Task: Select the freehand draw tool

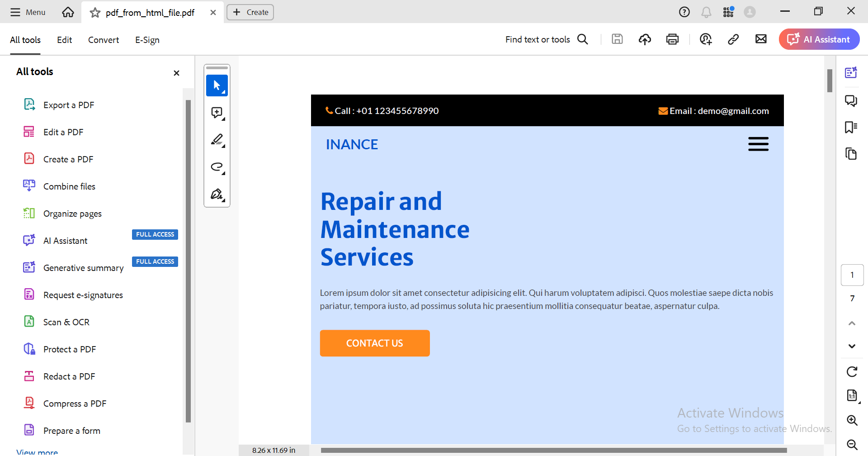Action: 217,167
